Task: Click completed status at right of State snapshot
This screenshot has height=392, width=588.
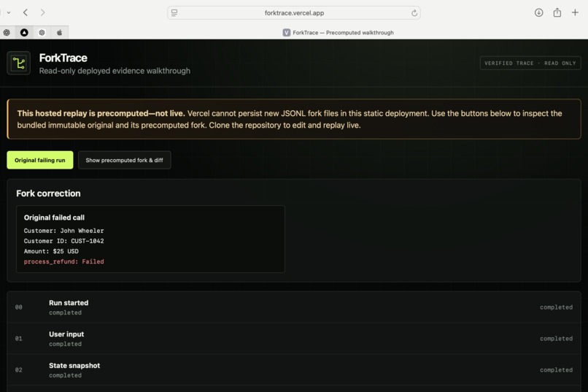Action: click(556, 370)
